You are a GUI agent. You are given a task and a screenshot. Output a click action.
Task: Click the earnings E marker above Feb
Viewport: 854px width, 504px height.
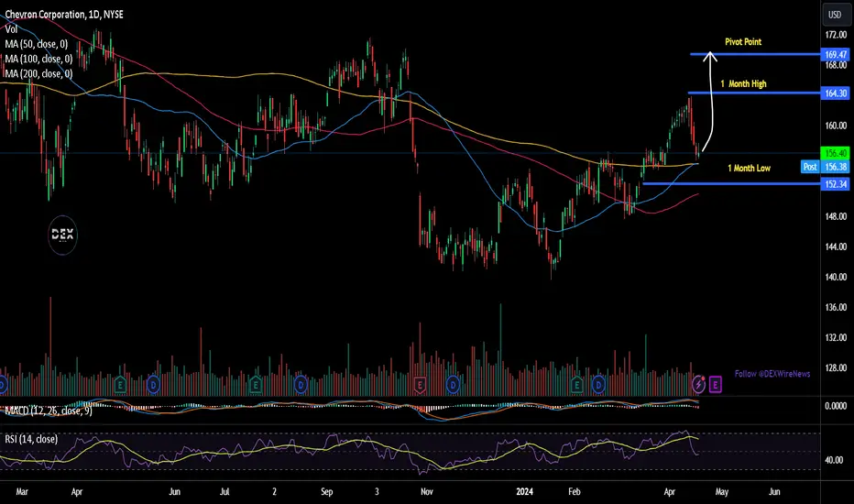576,385
